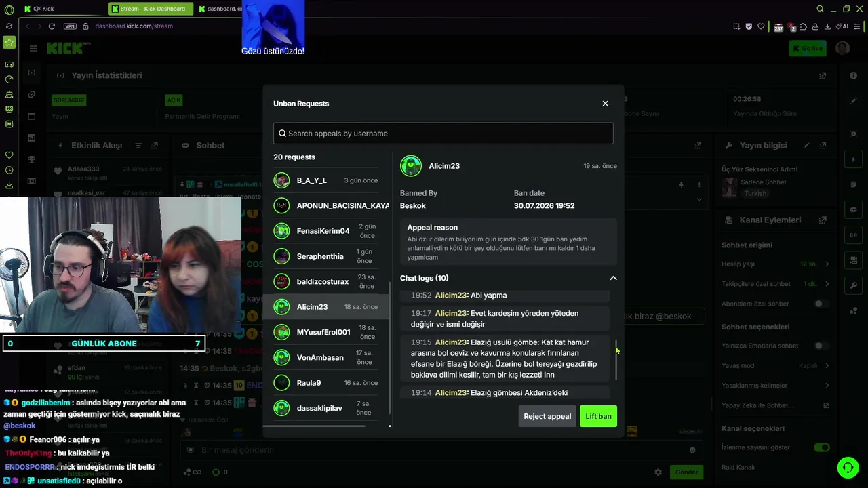Open the link icon in Kick sidebar
Viewport: 868px width, 488px height.
tap(31, 94)
